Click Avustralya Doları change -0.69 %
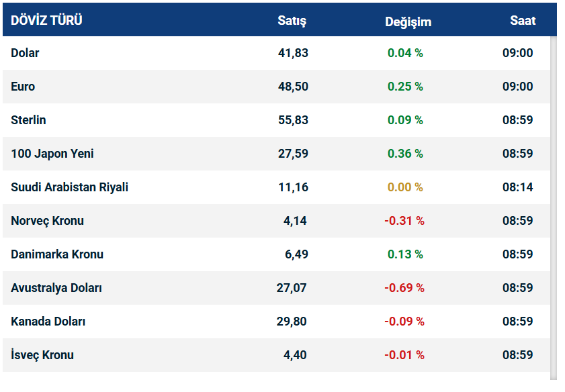This screenshot has height=392, width=565. pyautogui.click(x=404, y=288)
